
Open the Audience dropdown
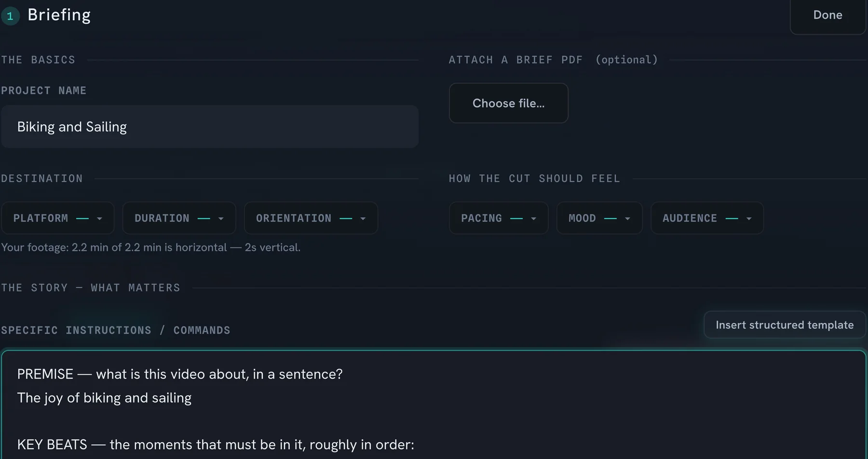tap(707, 218)
